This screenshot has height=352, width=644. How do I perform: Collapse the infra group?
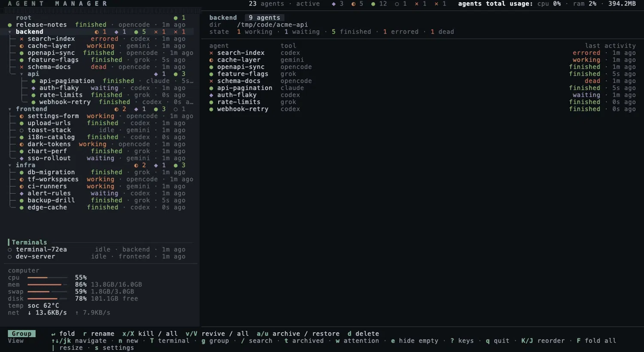click(x=10, y=165)
